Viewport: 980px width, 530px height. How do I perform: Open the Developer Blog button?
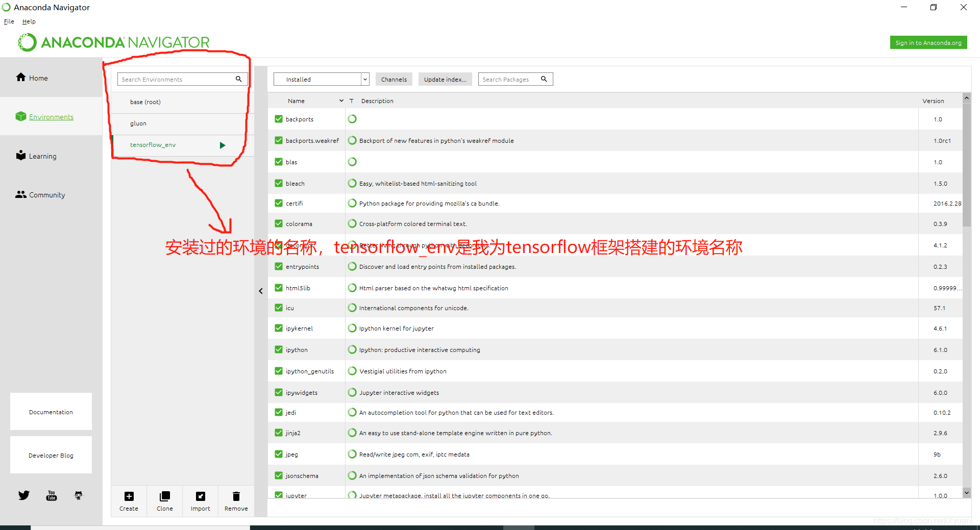pos(51,455)
